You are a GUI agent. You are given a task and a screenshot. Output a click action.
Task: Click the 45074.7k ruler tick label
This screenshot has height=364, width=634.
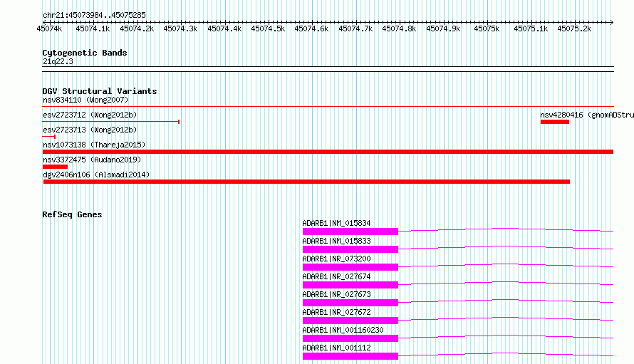tap(355, 28)
